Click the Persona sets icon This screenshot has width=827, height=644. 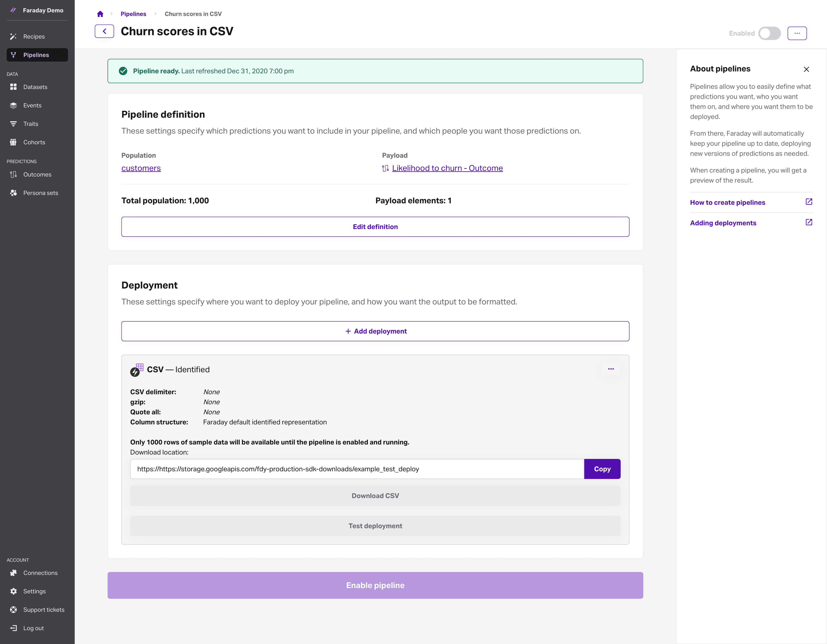tap(14, 193)
